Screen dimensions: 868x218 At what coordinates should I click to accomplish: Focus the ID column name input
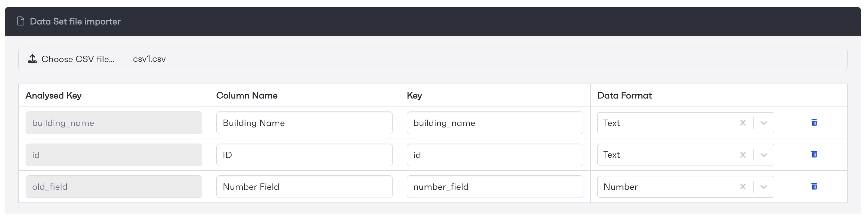[x=304, y=155]
